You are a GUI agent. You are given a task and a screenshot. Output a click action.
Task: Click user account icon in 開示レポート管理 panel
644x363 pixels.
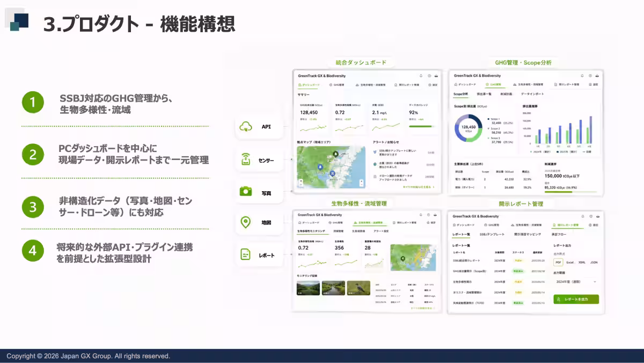tap(597, 216)
